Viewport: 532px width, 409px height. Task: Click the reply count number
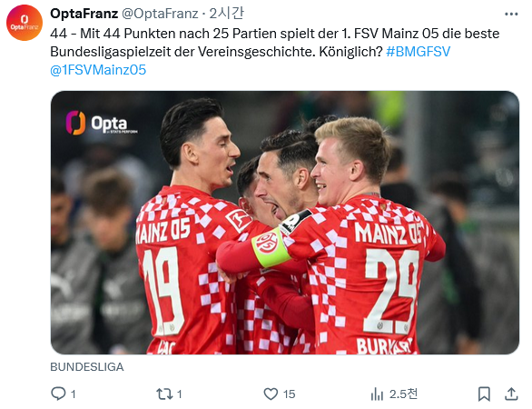coord(73,394)
